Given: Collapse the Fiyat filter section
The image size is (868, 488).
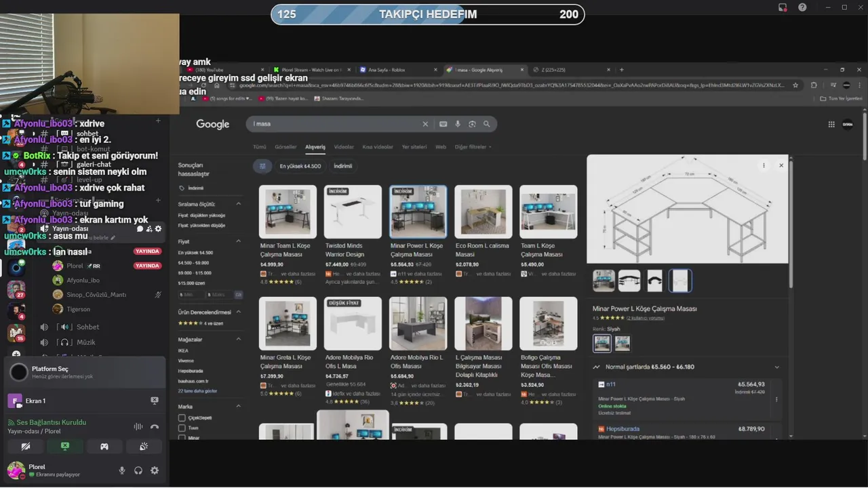Looking at the screenshot, I should pos(238,241).
